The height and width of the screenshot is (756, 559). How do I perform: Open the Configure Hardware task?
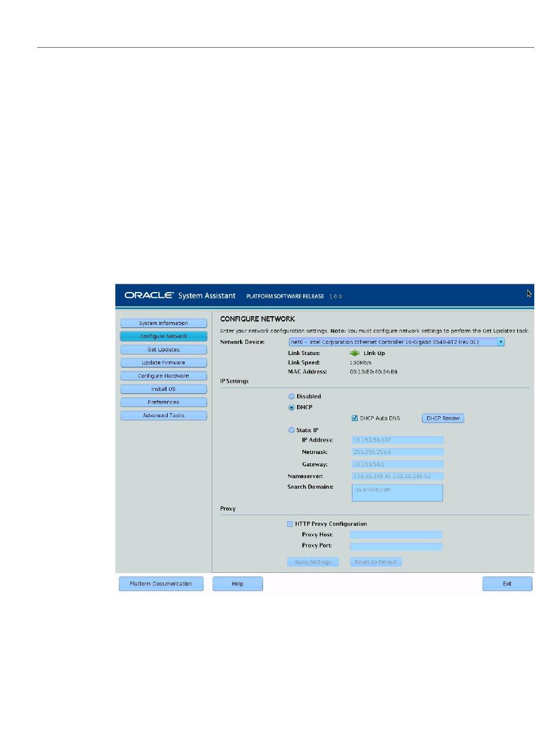[164, 376]
